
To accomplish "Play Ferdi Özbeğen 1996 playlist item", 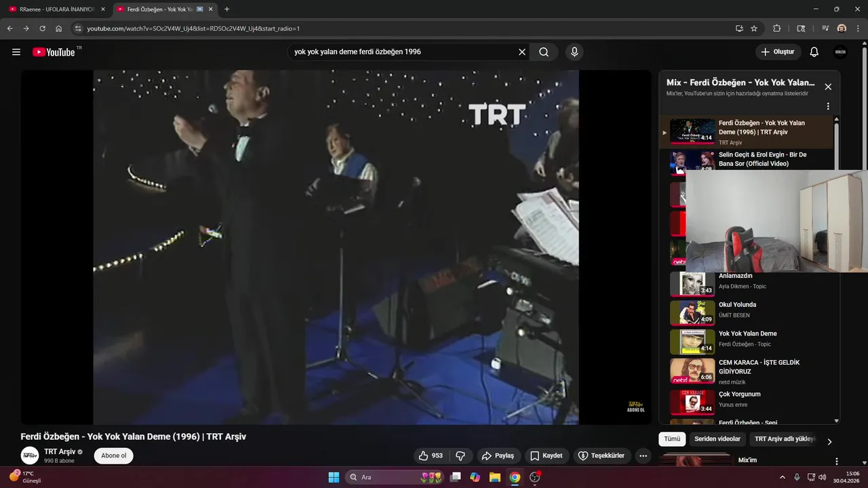I will [x=746, y=132].
